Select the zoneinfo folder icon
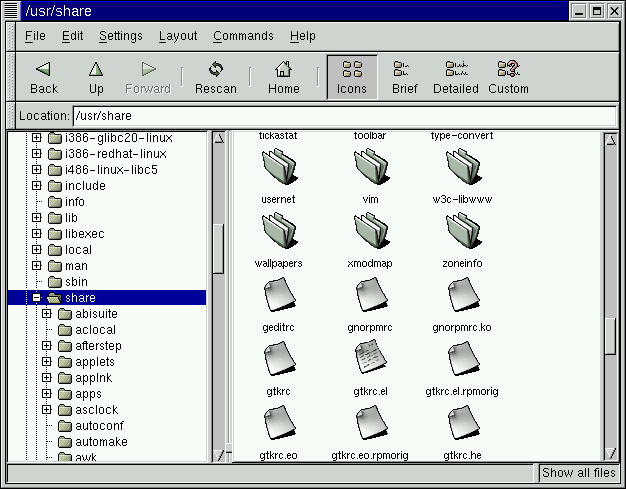The width and height of the screenshot is (626, 489). coord(463,231)
